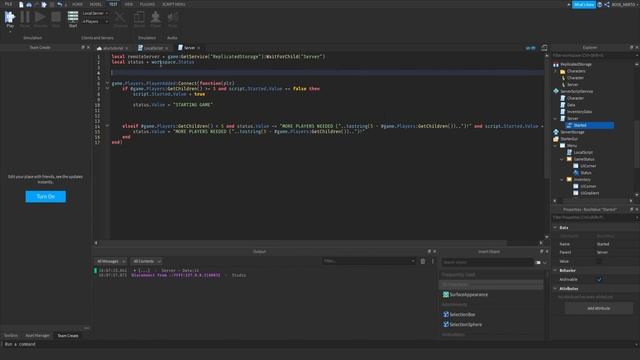
Task: Switch to the Asset Manager tab
Action: point(37,336)
